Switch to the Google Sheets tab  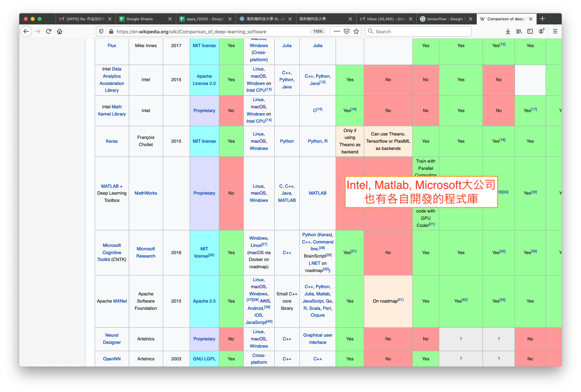point(146,19)
